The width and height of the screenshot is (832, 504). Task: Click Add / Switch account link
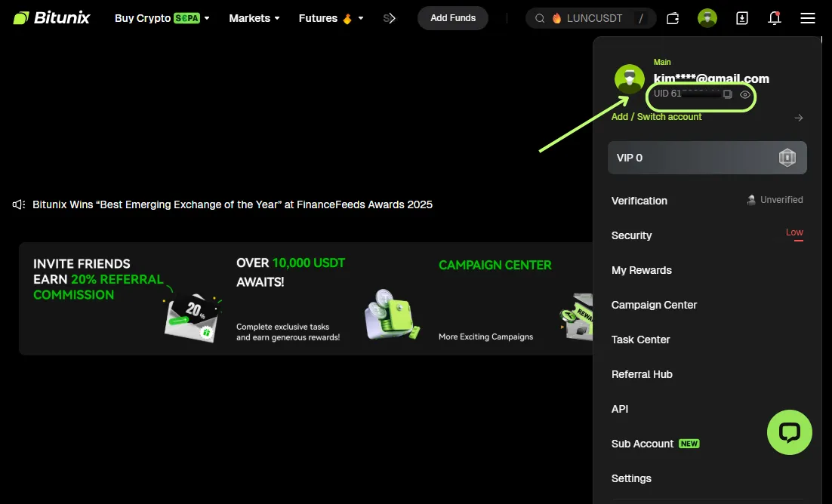(657, 117)
